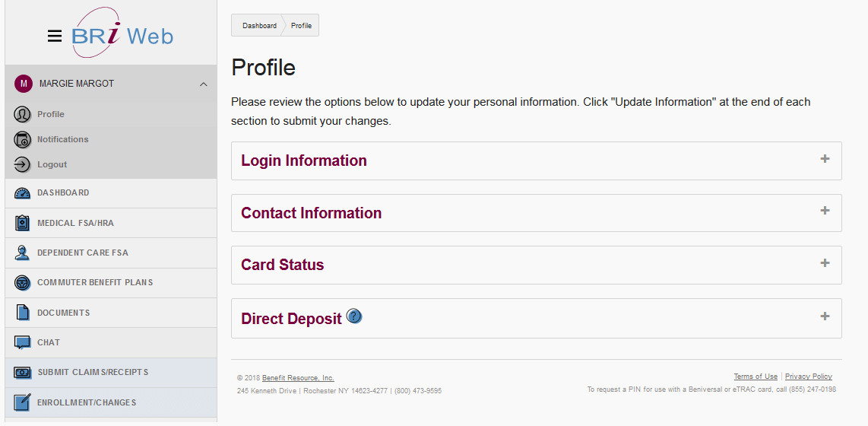868x426 pixels.
Task: Click the Dashboard gauge icon
Action: coord(23,193)
